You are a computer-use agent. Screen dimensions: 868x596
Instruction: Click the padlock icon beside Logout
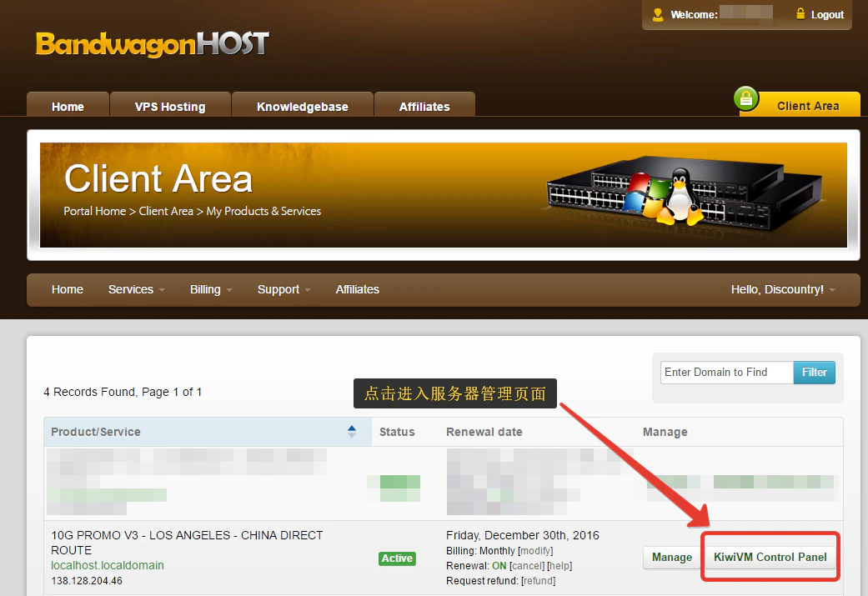pos(800,14)
